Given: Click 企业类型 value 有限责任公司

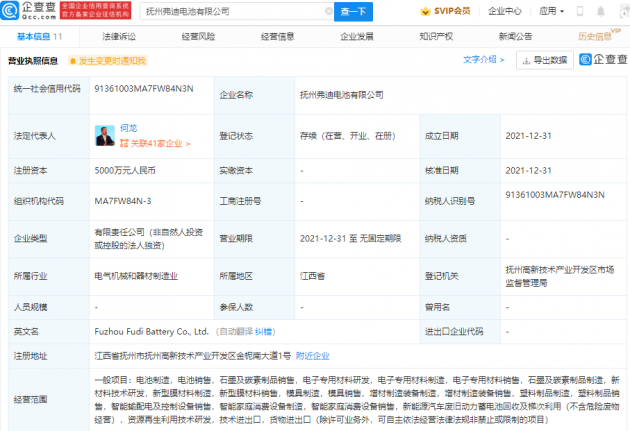Looking at the screenshot, I should 149,239.
